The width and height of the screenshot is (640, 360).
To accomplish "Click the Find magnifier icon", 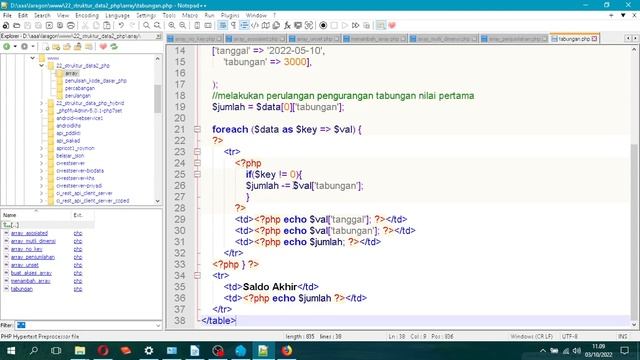I will (146, 25).
